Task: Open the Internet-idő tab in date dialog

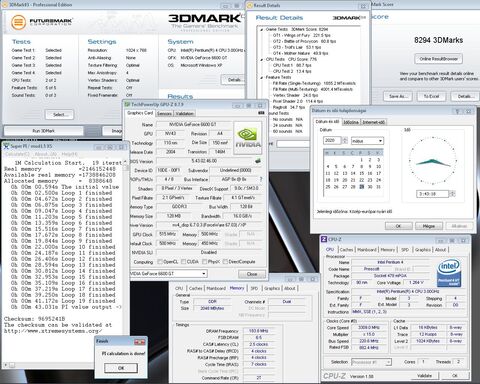Action: coord(374,122)
